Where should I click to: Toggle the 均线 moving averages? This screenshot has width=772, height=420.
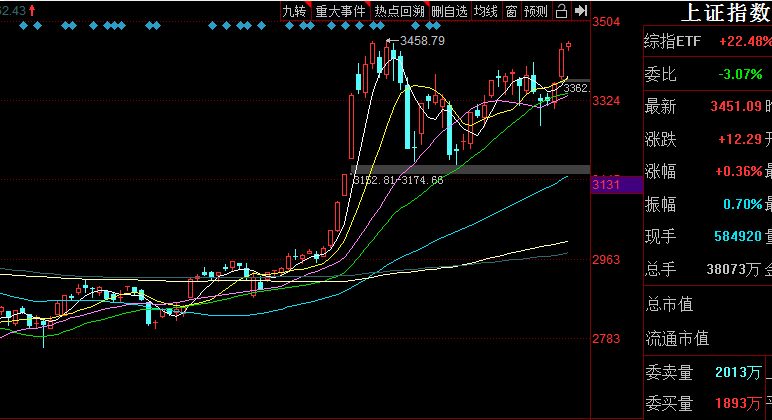[486, 11]
